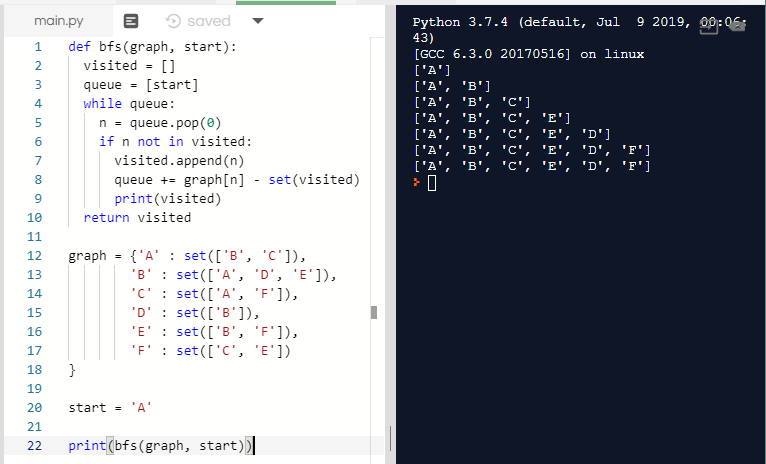The height and width of the screenshot is (464, 766).
Task: Click 'n = queue.pop(0)' on line 5
Action: (160, 123)
